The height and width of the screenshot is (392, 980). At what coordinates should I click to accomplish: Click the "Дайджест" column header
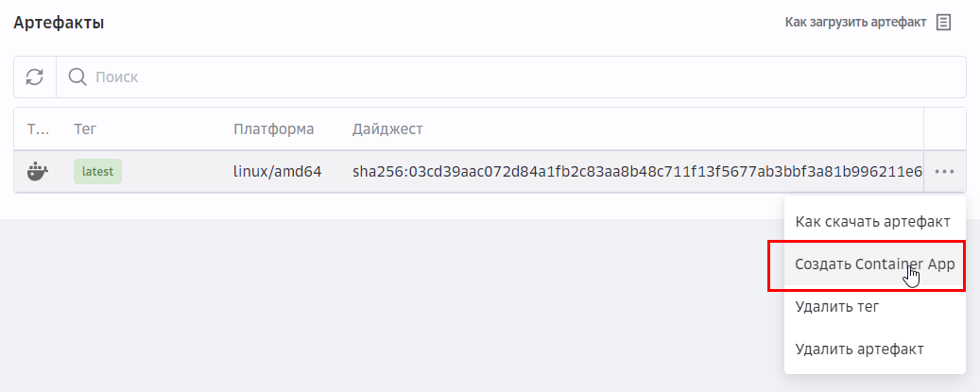(x=387, y=128)
